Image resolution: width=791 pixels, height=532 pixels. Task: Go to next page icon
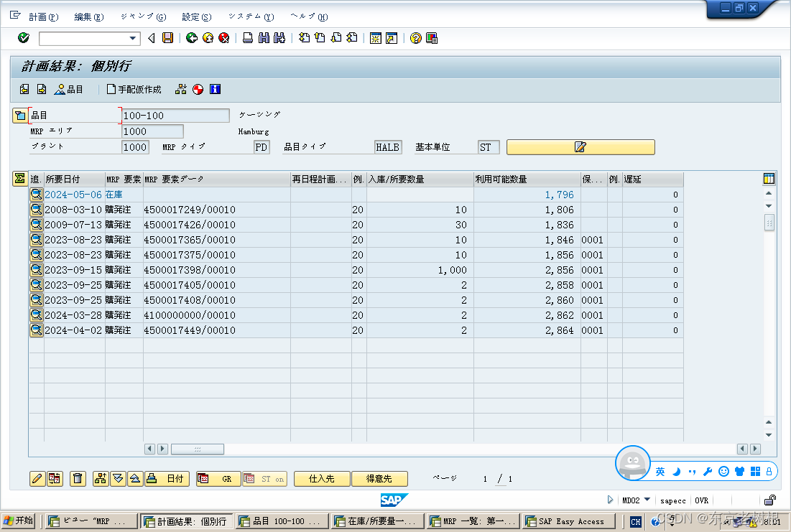(336, 38)
